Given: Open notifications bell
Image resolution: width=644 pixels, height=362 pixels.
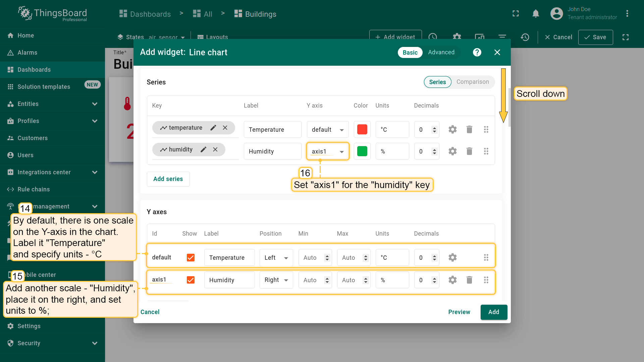Looking at the screenshot, I should [x=536, y=14].
